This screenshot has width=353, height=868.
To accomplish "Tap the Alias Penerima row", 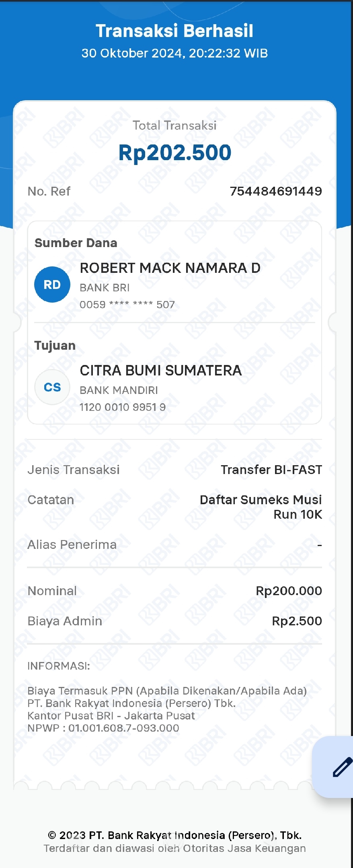I will coord(174,544).
